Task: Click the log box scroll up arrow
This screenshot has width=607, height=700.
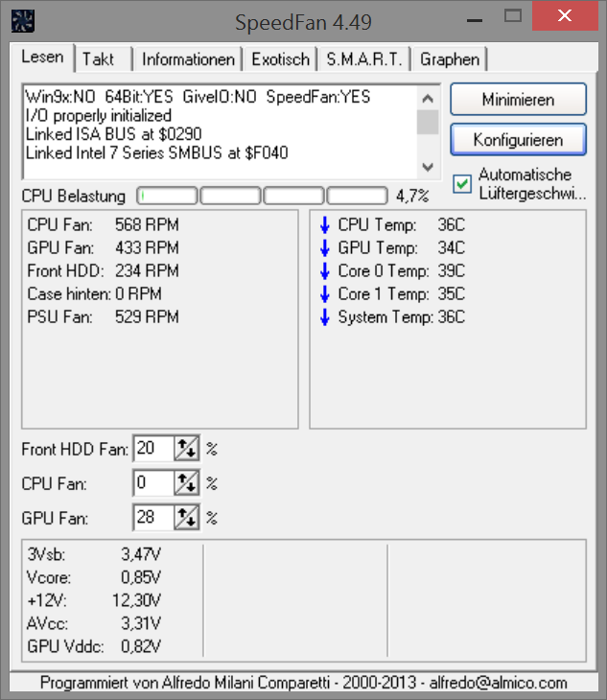Action: pyautogui.click(x=428, y=98)
